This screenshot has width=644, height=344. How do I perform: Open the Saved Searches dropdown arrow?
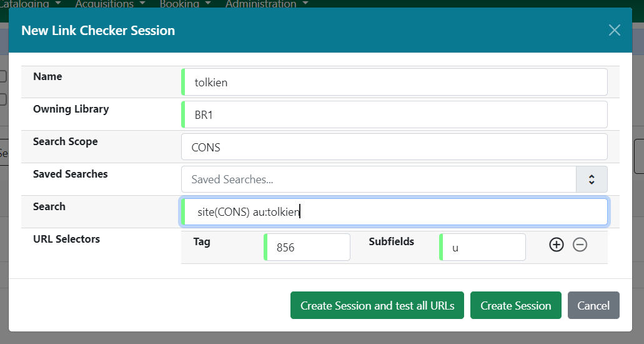click(x=592, y=180)
